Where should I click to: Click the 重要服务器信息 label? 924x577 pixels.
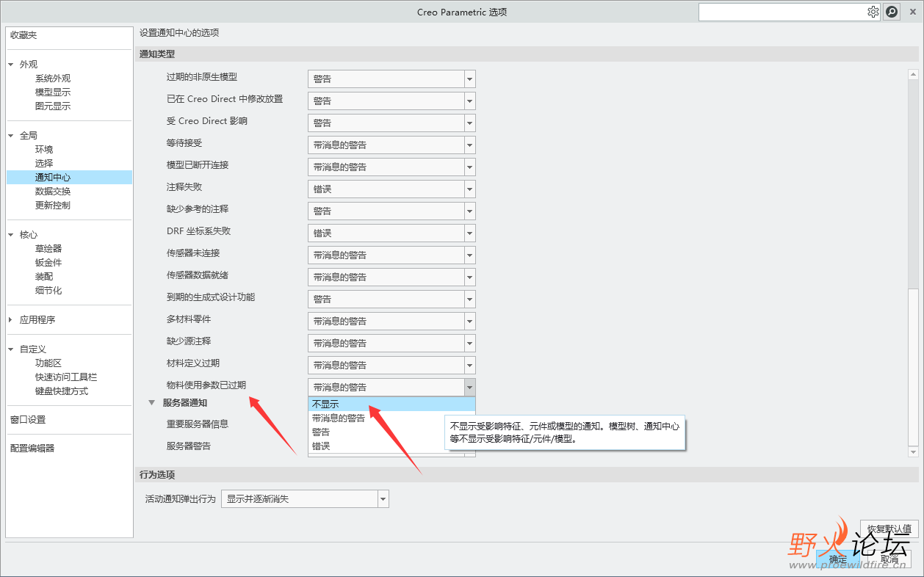tap(198, 424)
